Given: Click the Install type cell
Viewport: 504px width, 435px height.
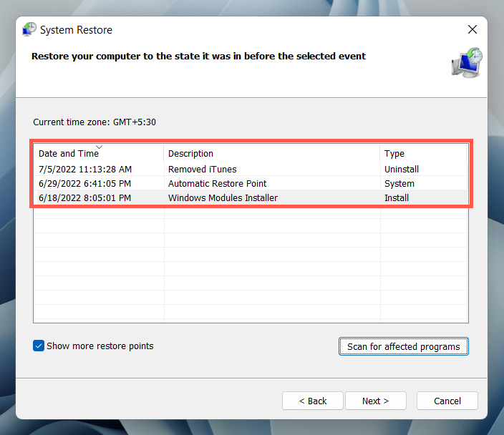Looking at the screenshot, I should [x=397, y=197].
